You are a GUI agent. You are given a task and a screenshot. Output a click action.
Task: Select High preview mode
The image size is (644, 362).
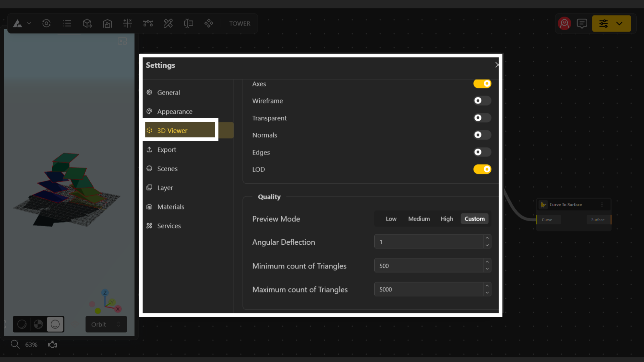[x=446, y=219]
